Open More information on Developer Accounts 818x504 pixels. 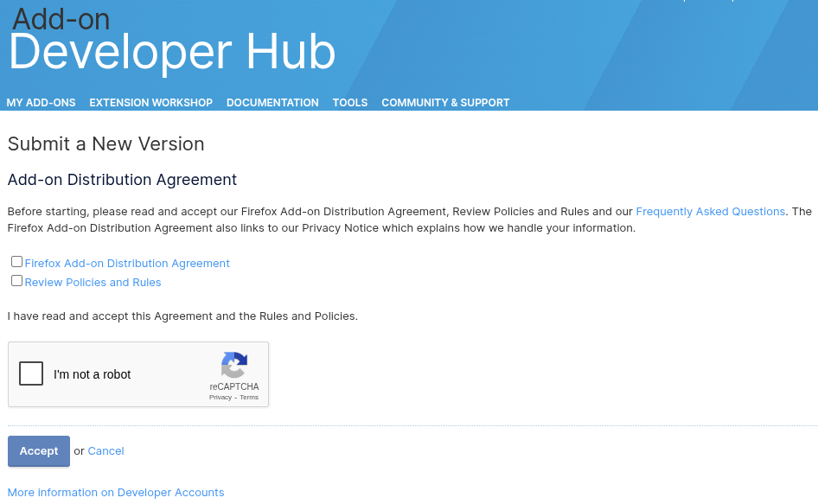[116, 493]
